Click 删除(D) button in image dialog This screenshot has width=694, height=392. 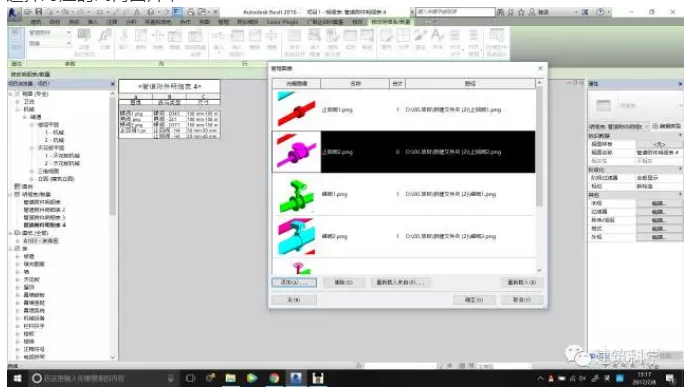point(343,282)
